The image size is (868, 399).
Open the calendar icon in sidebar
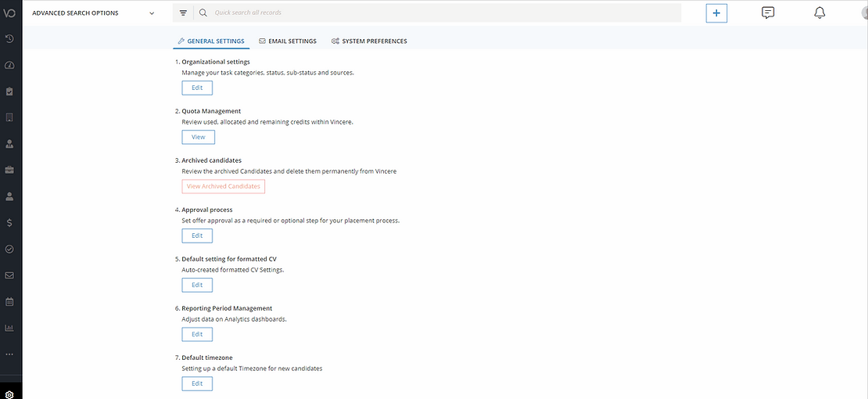tap(9, 301)
